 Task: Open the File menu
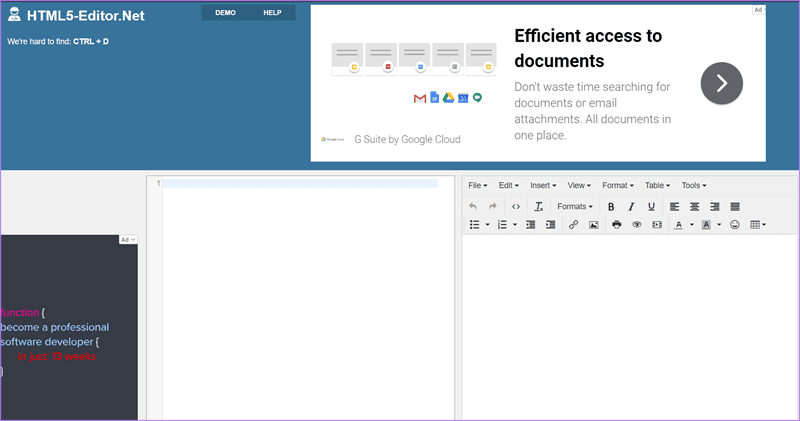pos(478,185)
